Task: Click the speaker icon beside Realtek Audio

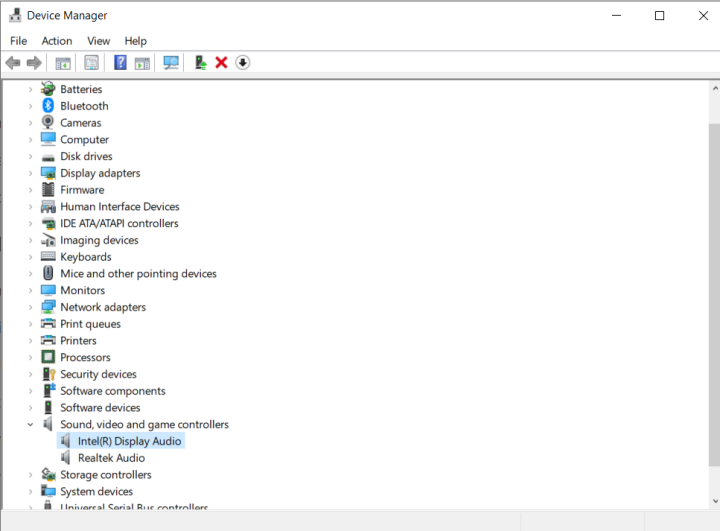Action: (66, 458)
